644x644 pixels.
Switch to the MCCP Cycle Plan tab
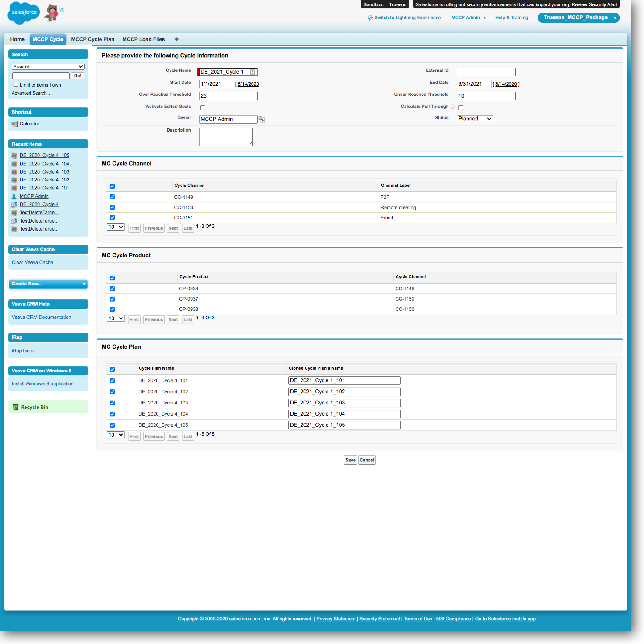tap(93, 39)
